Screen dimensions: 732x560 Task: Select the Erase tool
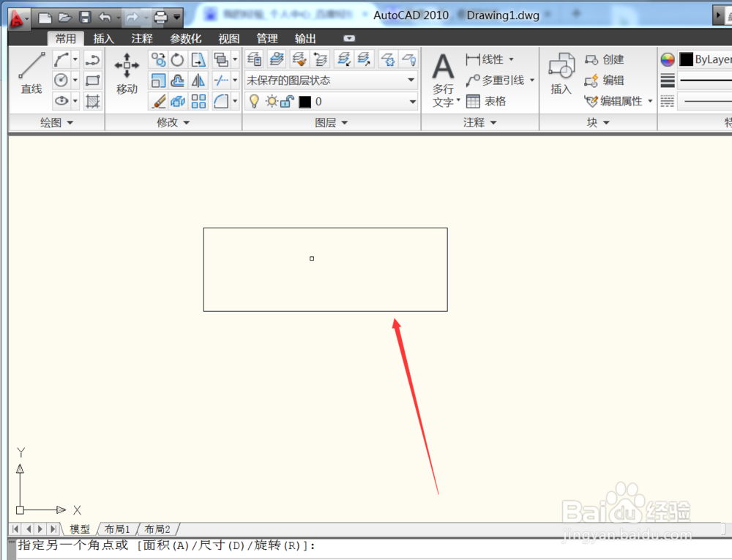158,101
